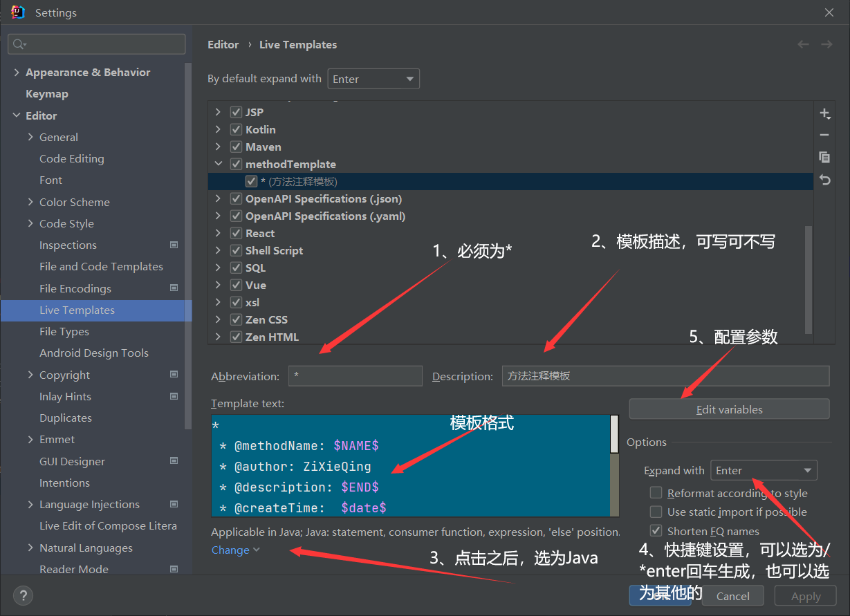The height and width of the screenshot is (616, 850).
Task: Open File and Code Templates page
Action: 101,266
